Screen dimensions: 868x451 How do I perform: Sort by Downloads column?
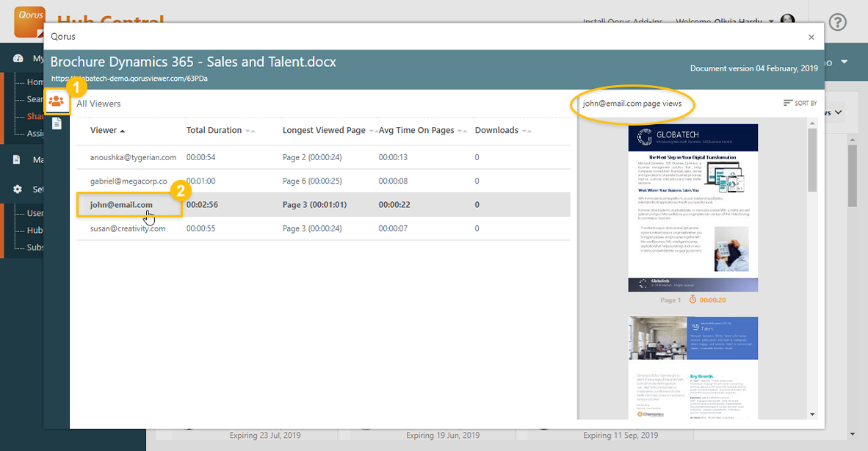pos(503,130)
